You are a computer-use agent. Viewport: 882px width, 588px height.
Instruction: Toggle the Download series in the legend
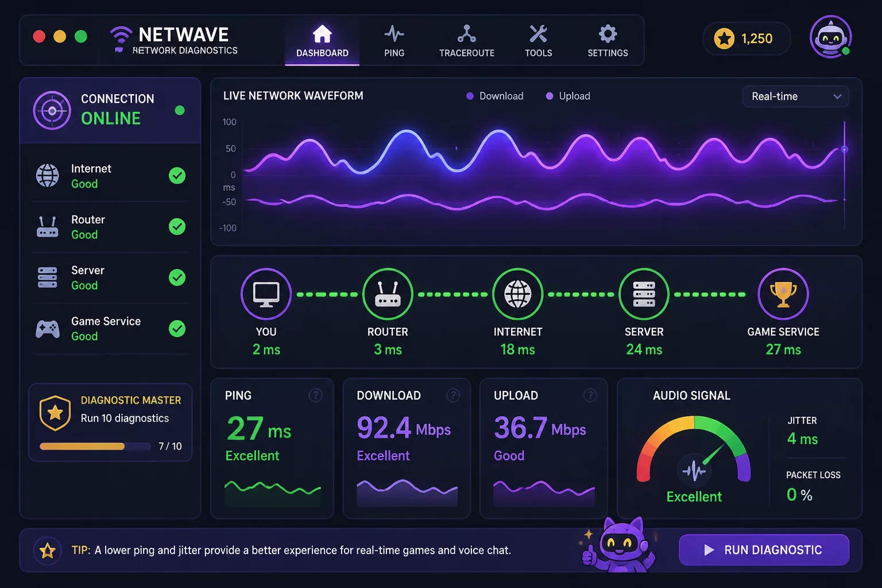click(495, 96)
